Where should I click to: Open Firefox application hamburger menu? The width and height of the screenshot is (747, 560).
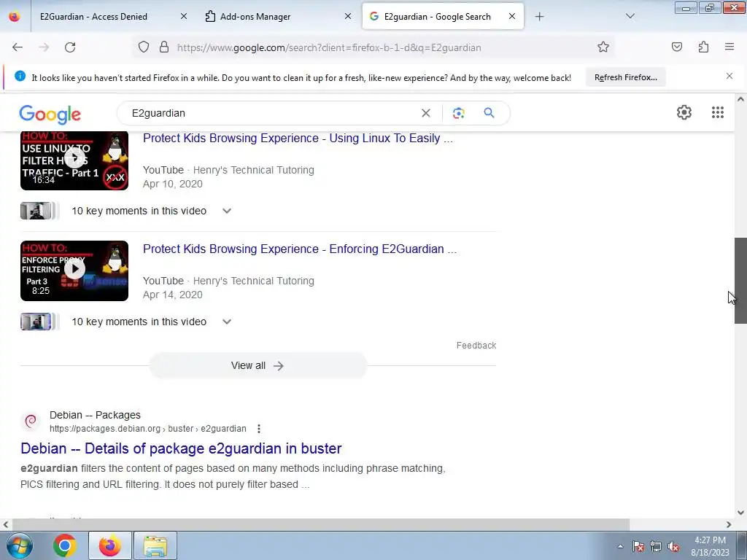729,47
